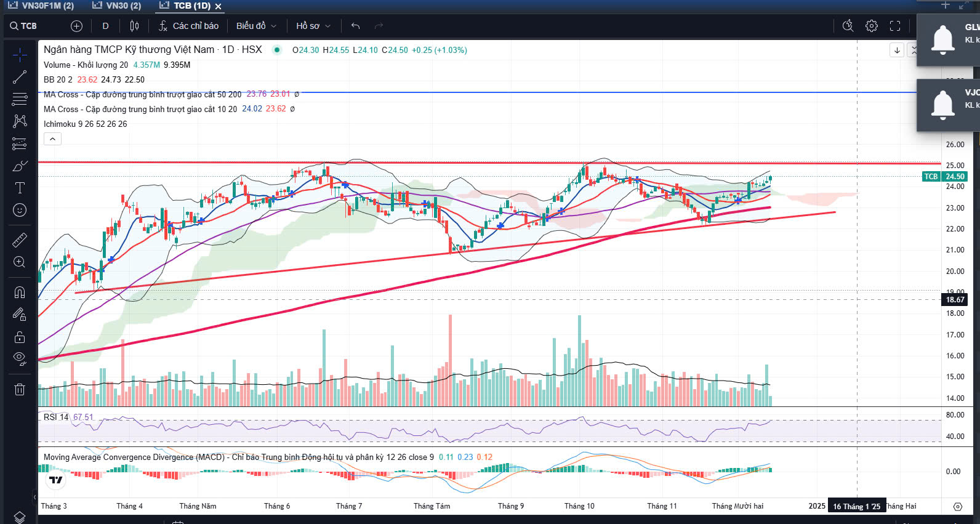Click the redo arrow
Image resolution: width=980 pixels, height=524 pixels.
(x=379, y=26)
